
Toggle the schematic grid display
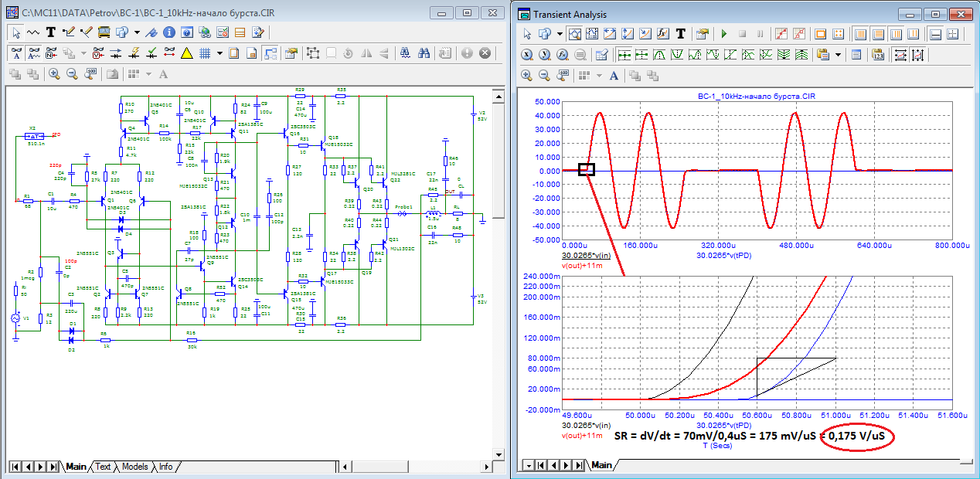pos(205,53)
